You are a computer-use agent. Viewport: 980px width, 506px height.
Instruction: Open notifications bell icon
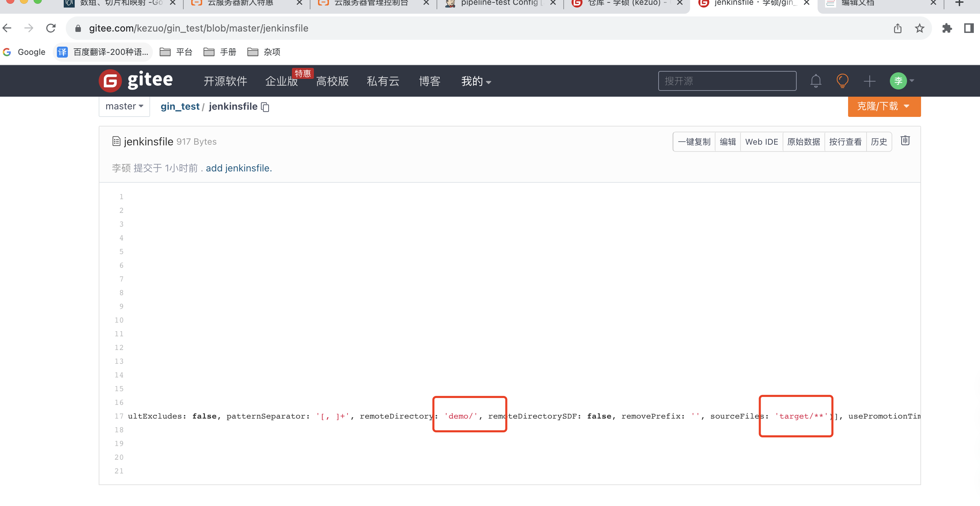(x=816, y=81)
